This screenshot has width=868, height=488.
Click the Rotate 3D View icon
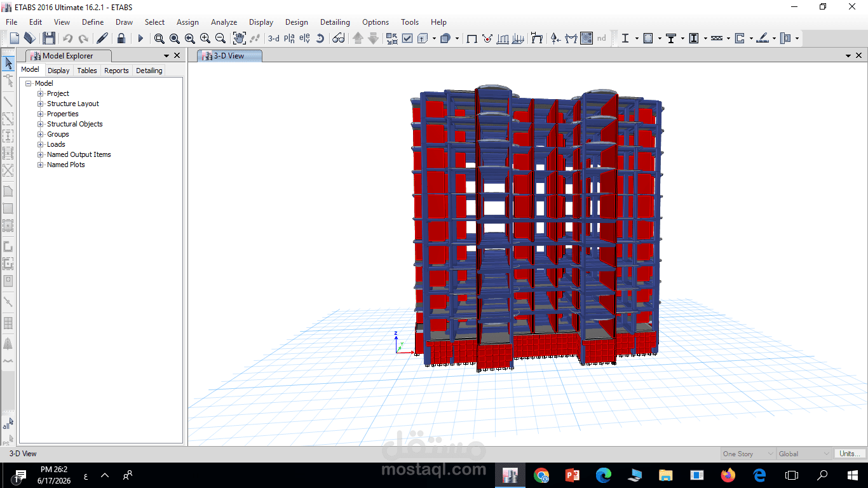pyautogui.click(x=320, y=39)
